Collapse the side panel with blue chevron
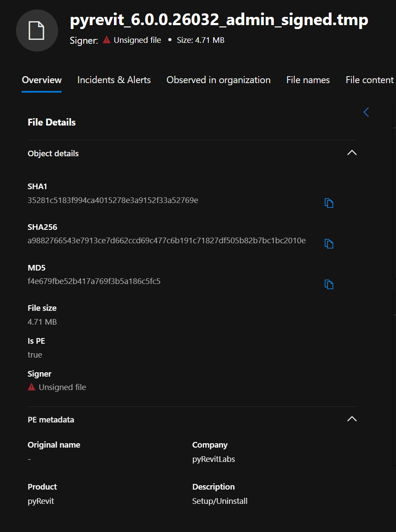396x532 pixels. point(366,112)
